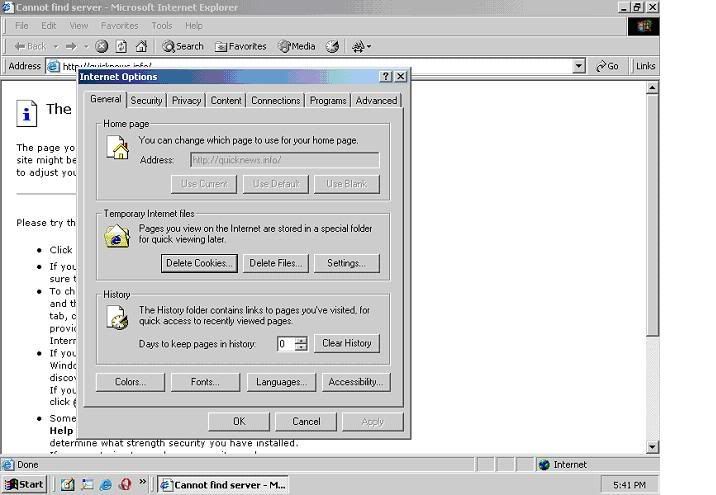Switch to the Content tab
This screenshot has width=716, height=495.
(226, 100)
